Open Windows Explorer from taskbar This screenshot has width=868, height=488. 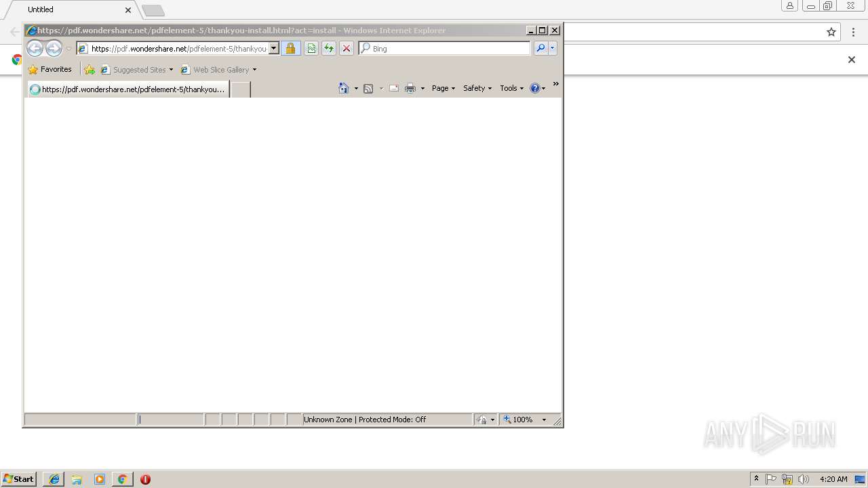[77, 479]
